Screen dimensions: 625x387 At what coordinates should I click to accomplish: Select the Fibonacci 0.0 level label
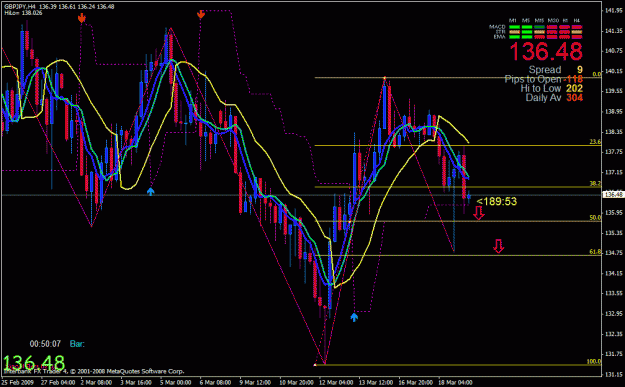(x=597, y=74)
